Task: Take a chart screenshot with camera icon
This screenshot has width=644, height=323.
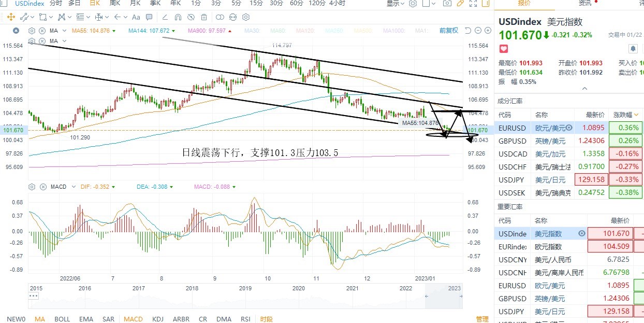Action: coord(447,3)
